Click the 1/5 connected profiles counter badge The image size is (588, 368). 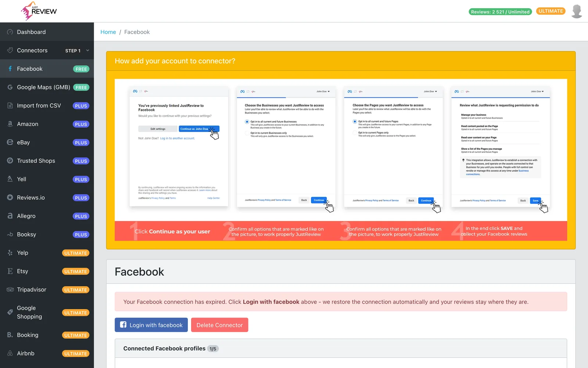pyautogui.click(x=213, y=349)
